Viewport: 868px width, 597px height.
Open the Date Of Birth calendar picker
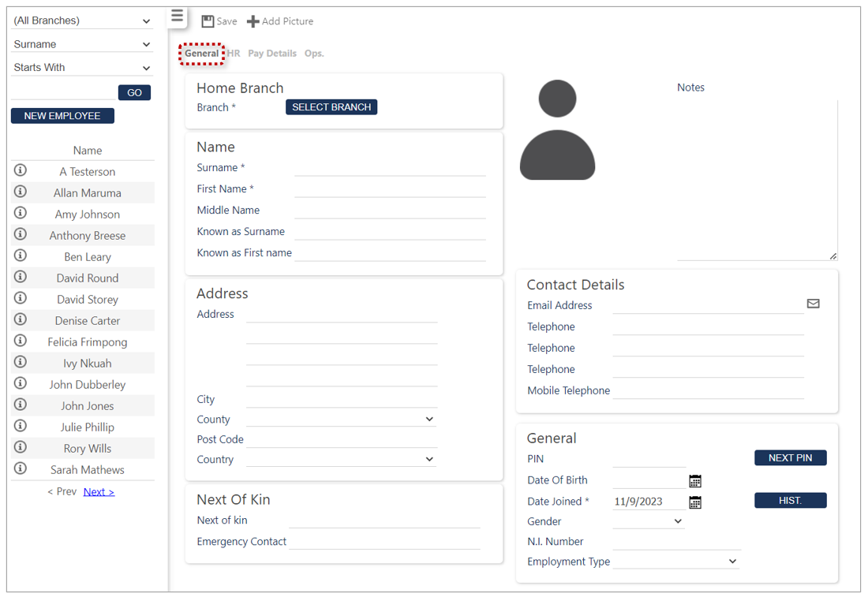695,481
